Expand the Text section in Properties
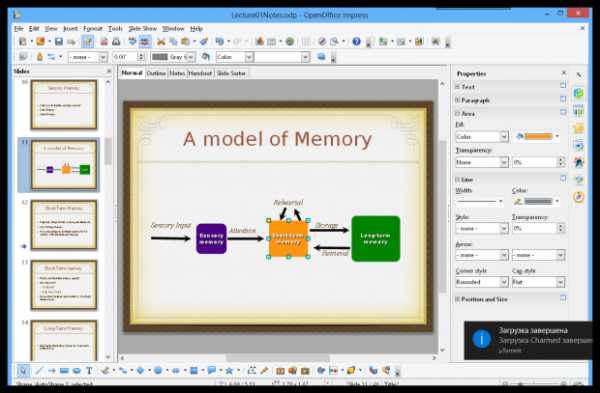Viewport: 600px width, 393px height. coord(457,87)
